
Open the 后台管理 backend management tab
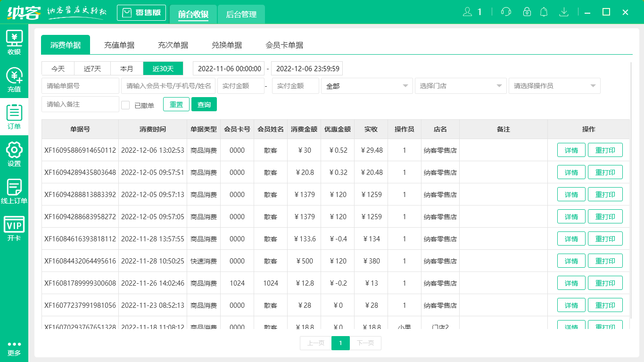[241, 15]
